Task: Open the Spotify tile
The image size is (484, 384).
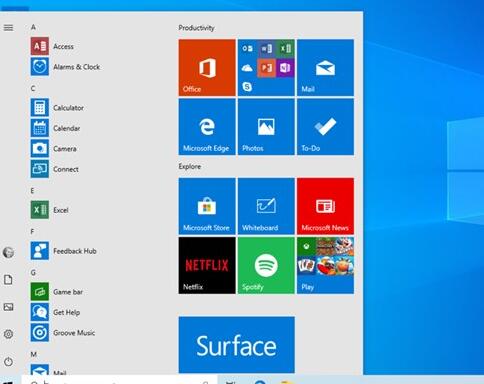Action: pos(266,265)
